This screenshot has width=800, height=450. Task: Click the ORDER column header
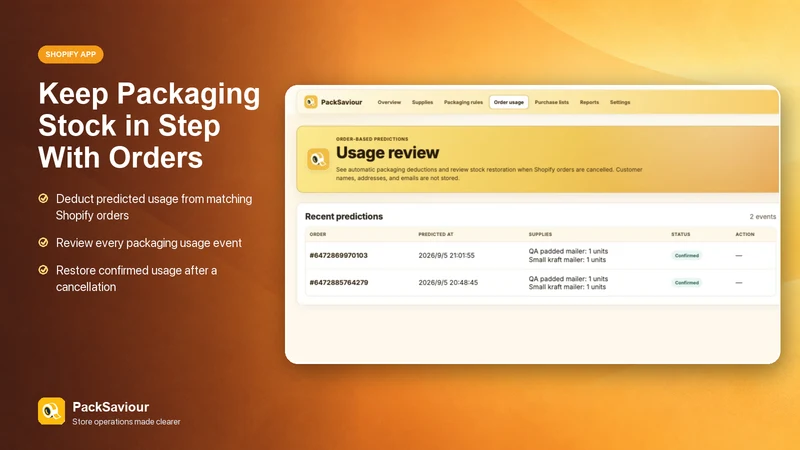318,234
